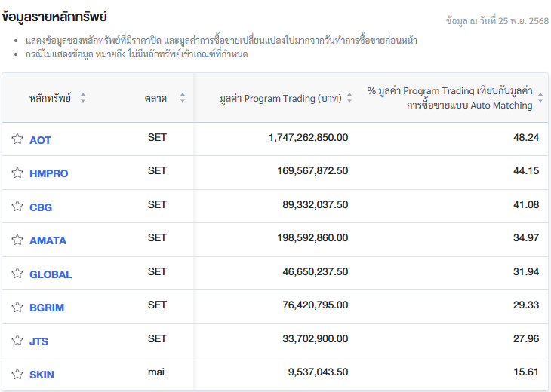Image resolution: width=551 pixels, height=392 pixels.
Task: Sort by % Program Trading column arrows
Action: (x=540, y=98)
